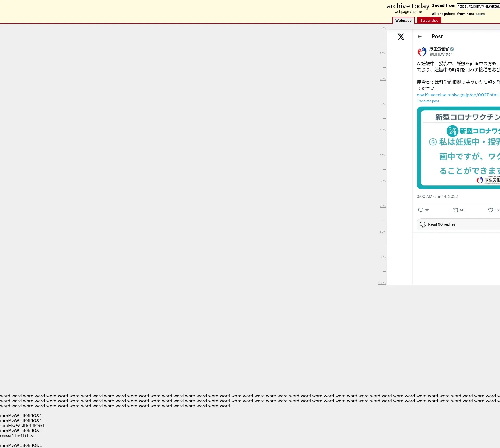Jump to the 100% scroll marker

[x=382, y=283]
